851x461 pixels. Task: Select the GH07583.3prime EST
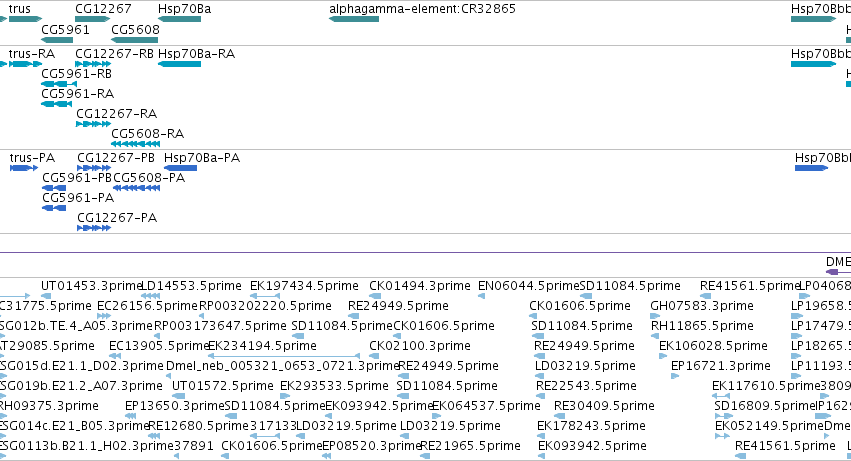pos(655,316)
